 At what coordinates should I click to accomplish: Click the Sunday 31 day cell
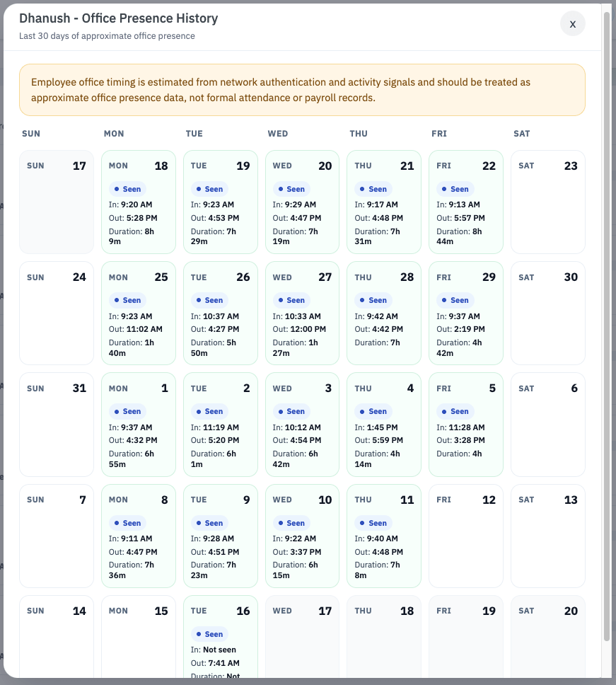pyautogui.click(x=57, y=424)
